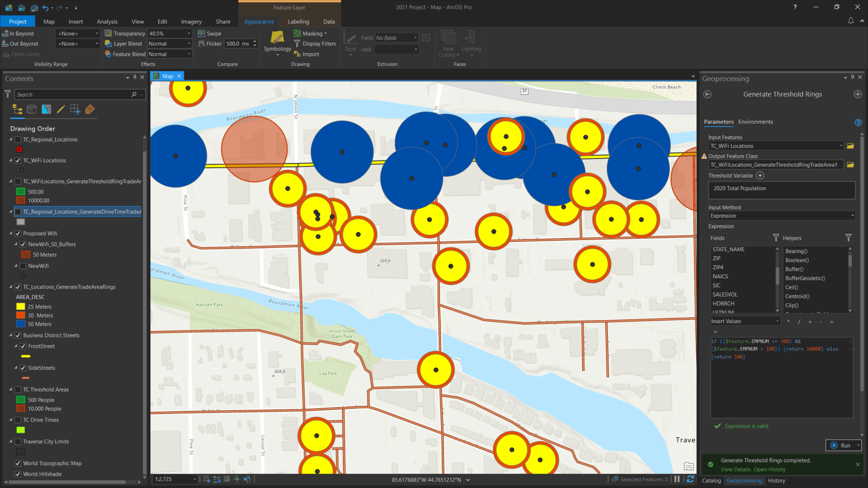Collapse the TC Threshold Areas layer group
Image resolution: width=868 pixels, height=488 pixels.
11,389
